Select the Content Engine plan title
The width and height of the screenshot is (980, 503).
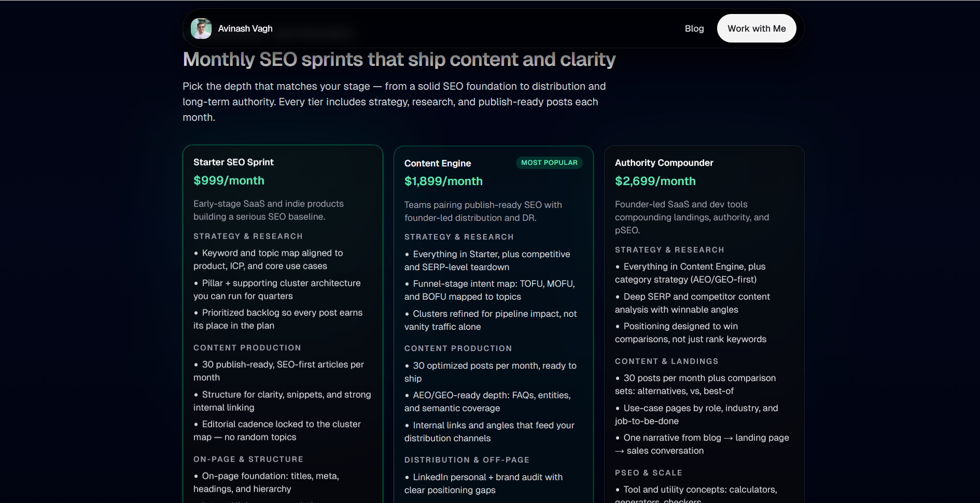coord(437,163)
